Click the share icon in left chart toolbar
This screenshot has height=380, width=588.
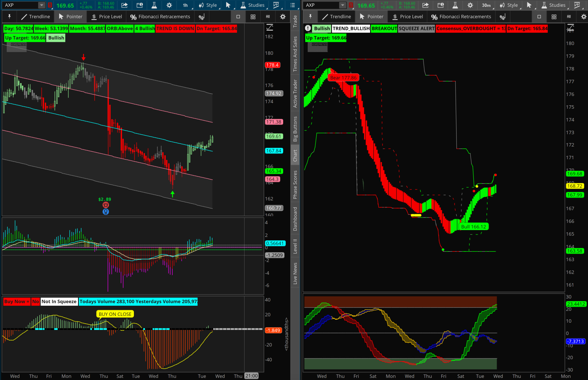(x=124, y=5)
